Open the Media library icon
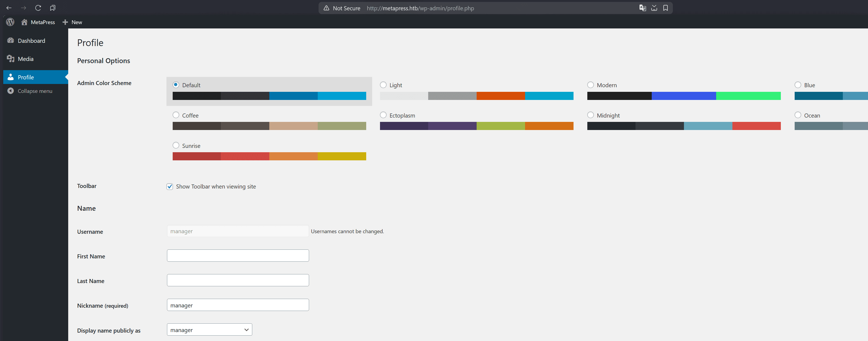 click(11, 59)
